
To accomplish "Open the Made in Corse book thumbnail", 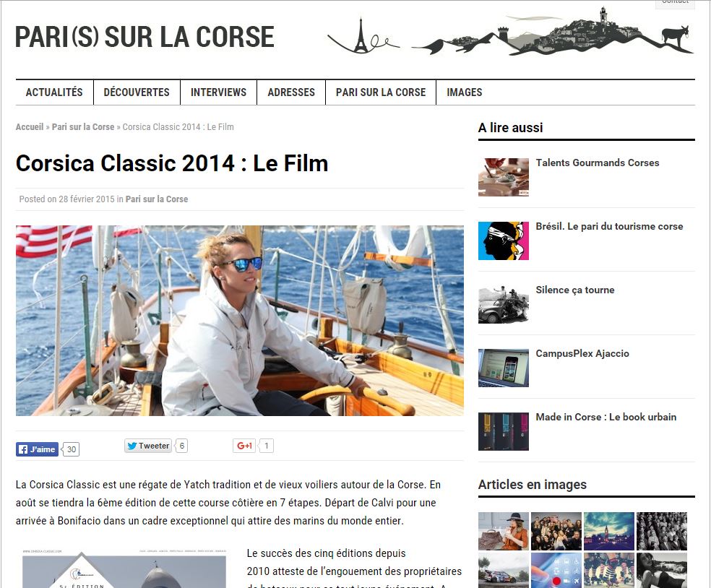I will pos(504,431).
